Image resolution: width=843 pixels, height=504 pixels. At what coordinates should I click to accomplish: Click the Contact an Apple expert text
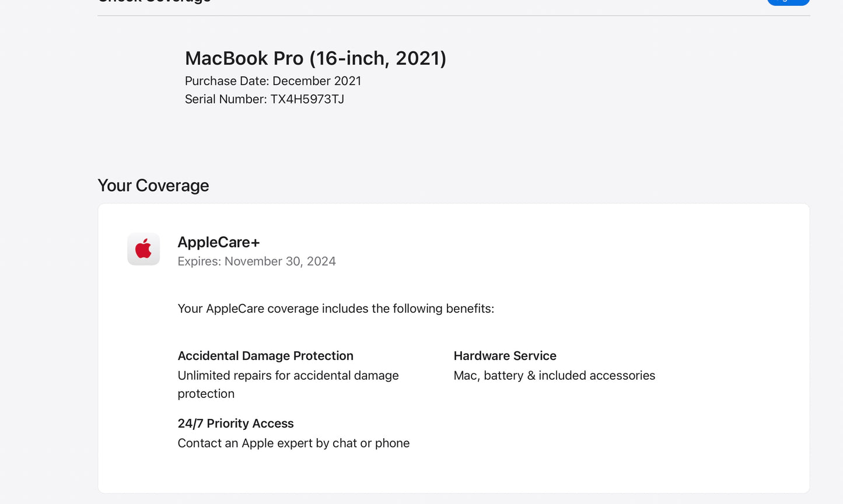(x=293, y=443)
